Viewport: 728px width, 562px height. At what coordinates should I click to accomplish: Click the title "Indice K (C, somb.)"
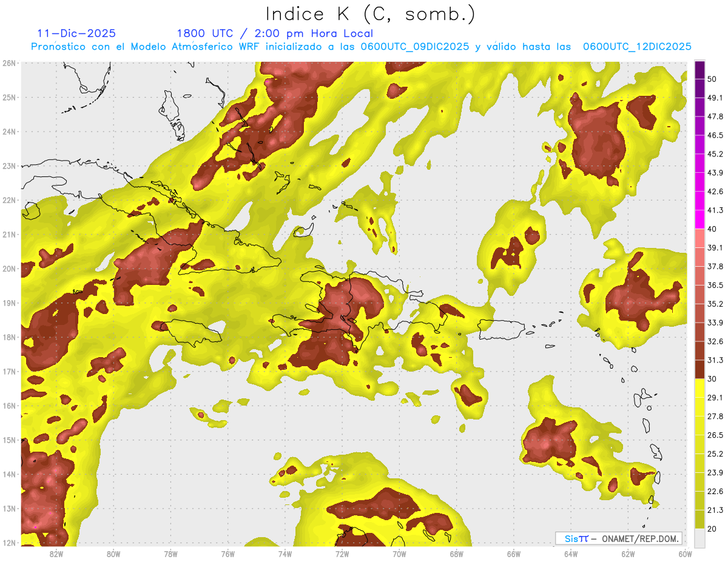pyautogui.click(x=371, y=13)
